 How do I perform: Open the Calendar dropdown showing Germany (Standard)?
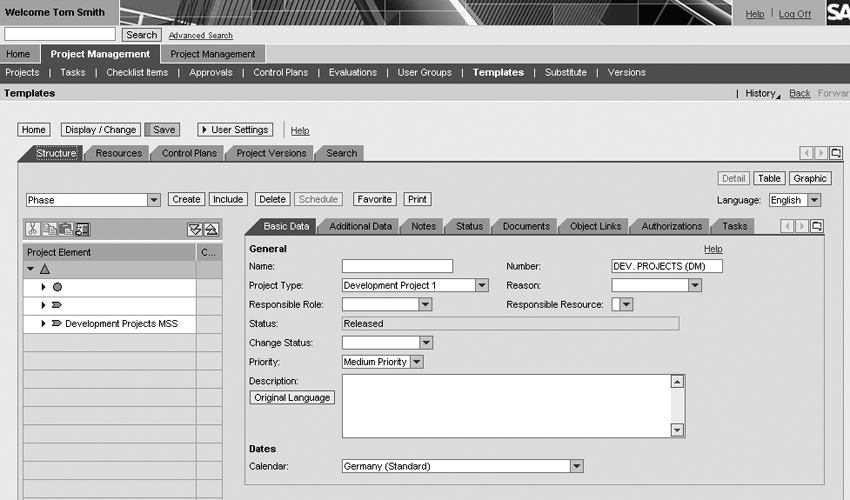(576, 466)
